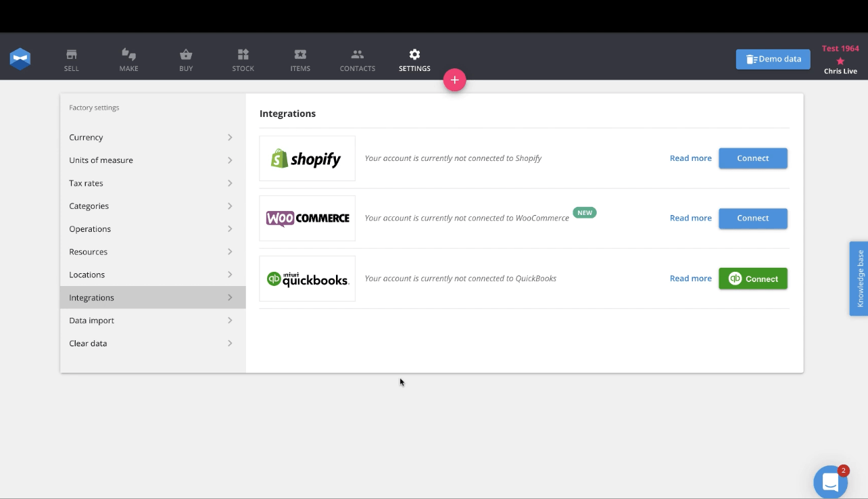Image resolution: width=868 pixels, height=499 pixels.
Task: Click the pink plus quick-add button
Action: pos(455,80)
